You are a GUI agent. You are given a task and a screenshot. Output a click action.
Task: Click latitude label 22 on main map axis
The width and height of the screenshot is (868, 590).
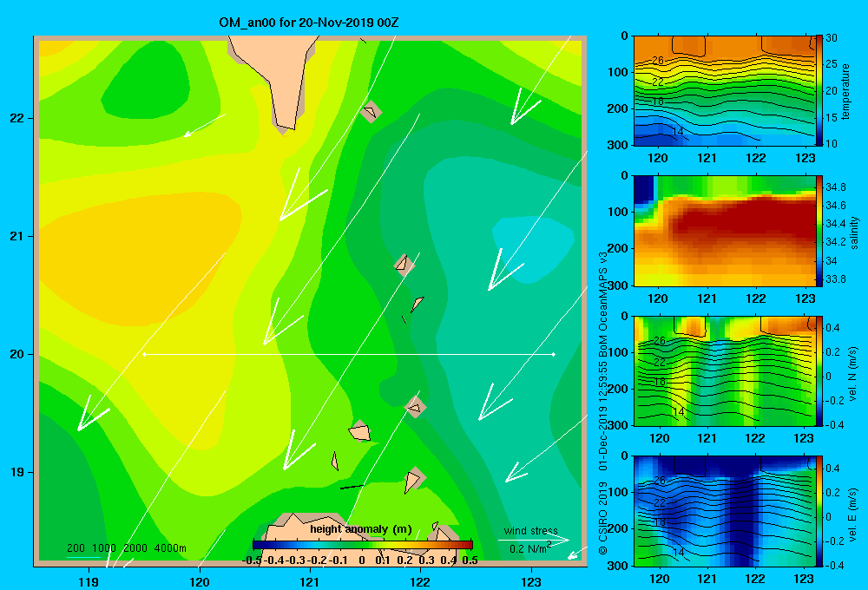point(17,119)
